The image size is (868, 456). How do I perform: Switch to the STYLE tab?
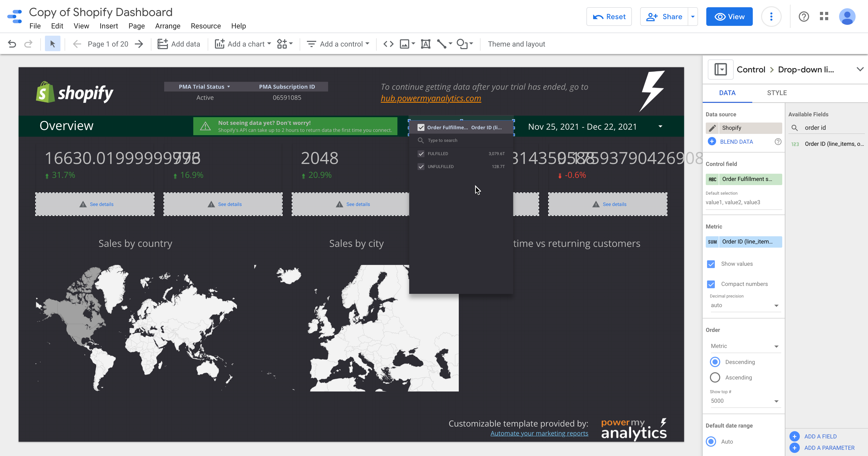[x=777, y=93]
